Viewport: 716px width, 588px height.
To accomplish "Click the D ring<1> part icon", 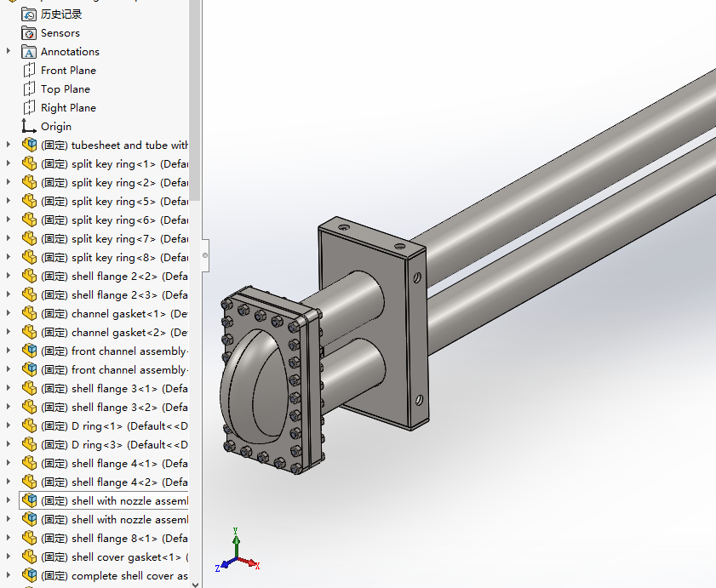I will pyautogui.click(x=29, y=426).
